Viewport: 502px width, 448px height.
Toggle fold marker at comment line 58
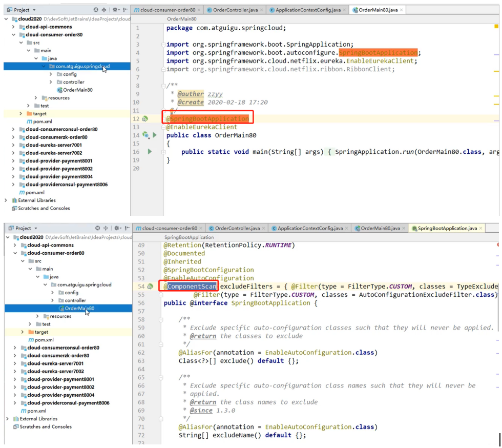click(161, 319)
